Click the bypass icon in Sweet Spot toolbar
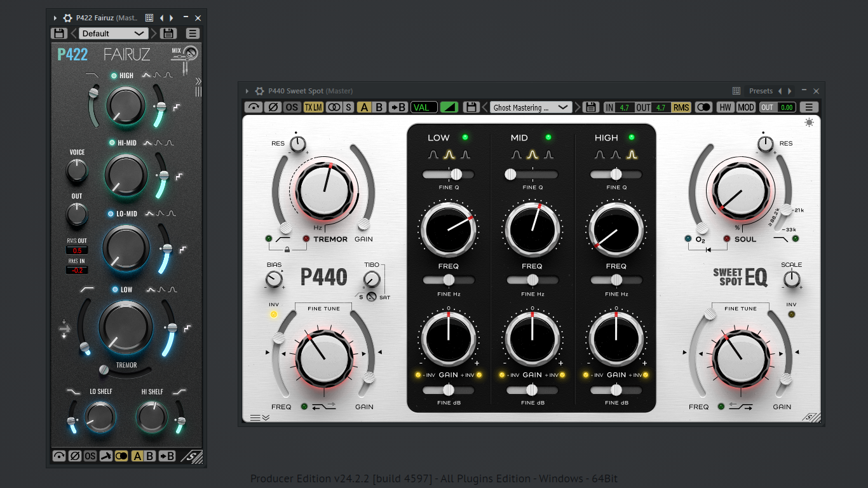 [254, 107]
